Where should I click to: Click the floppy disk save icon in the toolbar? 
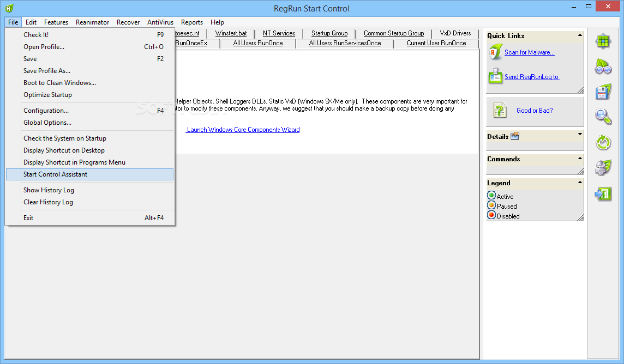tap(603, 92)
